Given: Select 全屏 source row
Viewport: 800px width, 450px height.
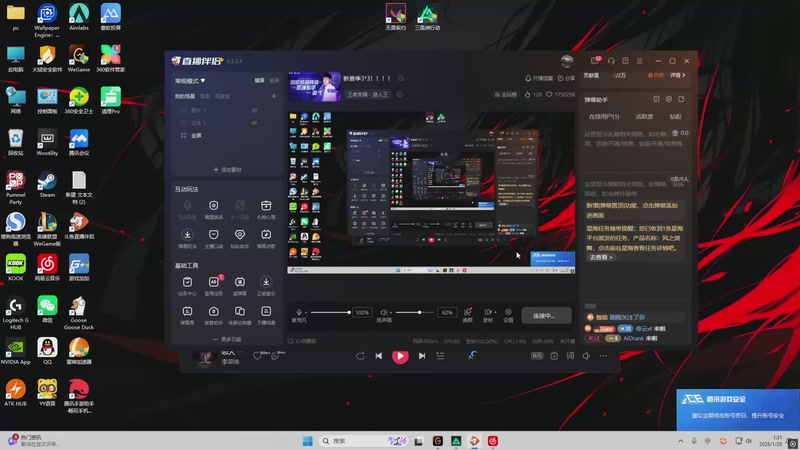Looking at the screenshot, I should tap(227, 135).
